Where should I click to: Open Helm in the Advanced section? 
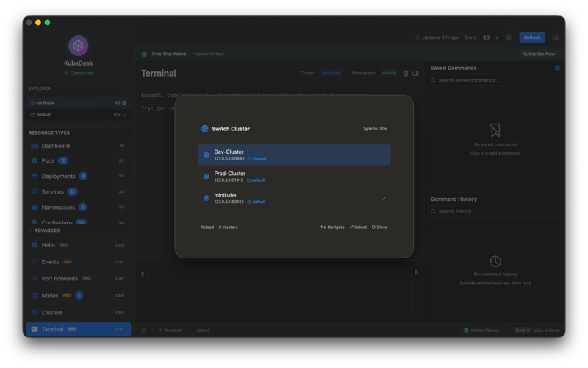78,246
